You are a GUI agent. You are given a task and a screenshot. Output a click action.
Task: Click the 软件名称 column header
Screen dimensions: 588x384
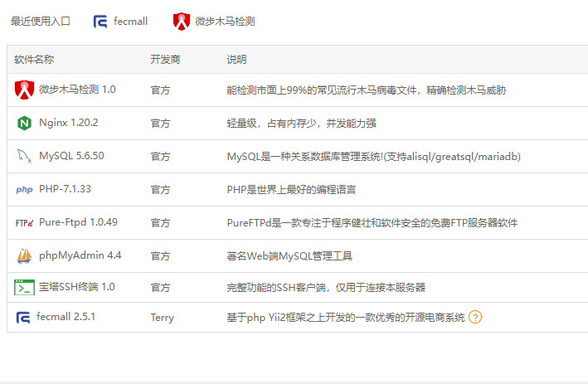34,59
